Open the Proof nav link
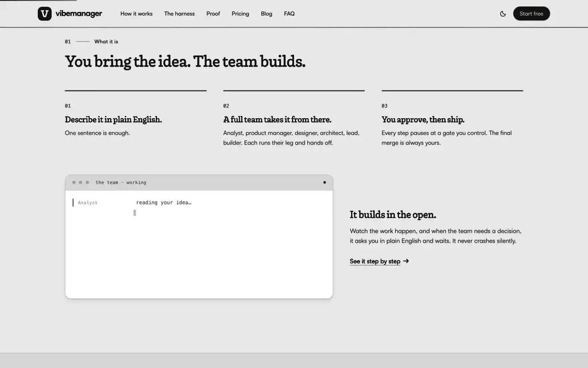Viewport: 588px width, 368px height. 213,14
